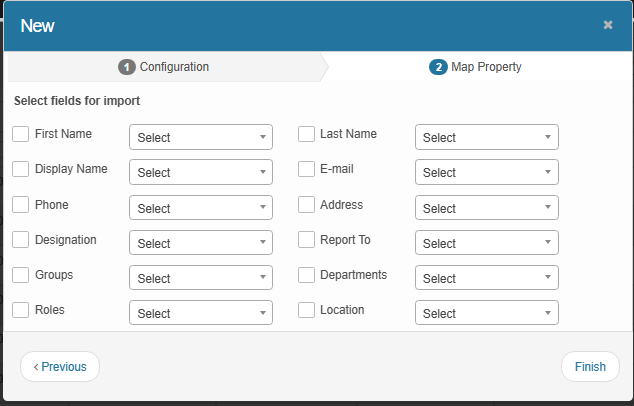634x406 pixels.
Task: Go to the Configuration step tab
Action: click(165, 67)
